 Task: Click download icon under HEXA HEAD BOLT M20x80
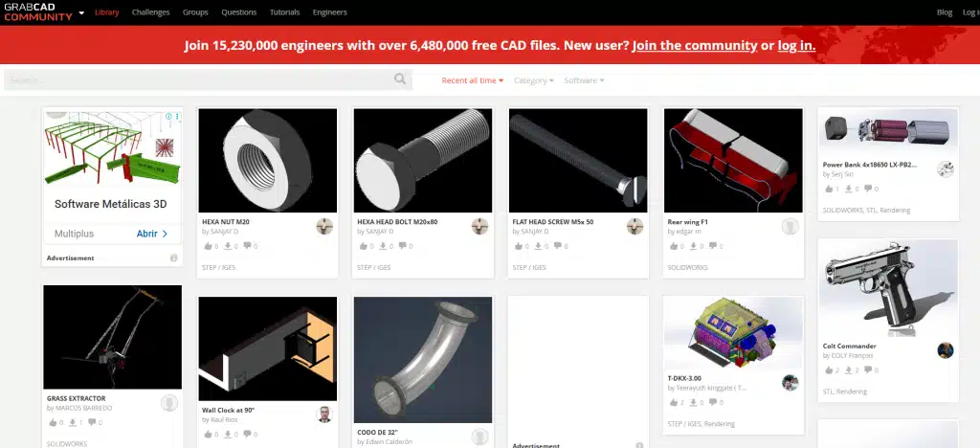[383, 246]
